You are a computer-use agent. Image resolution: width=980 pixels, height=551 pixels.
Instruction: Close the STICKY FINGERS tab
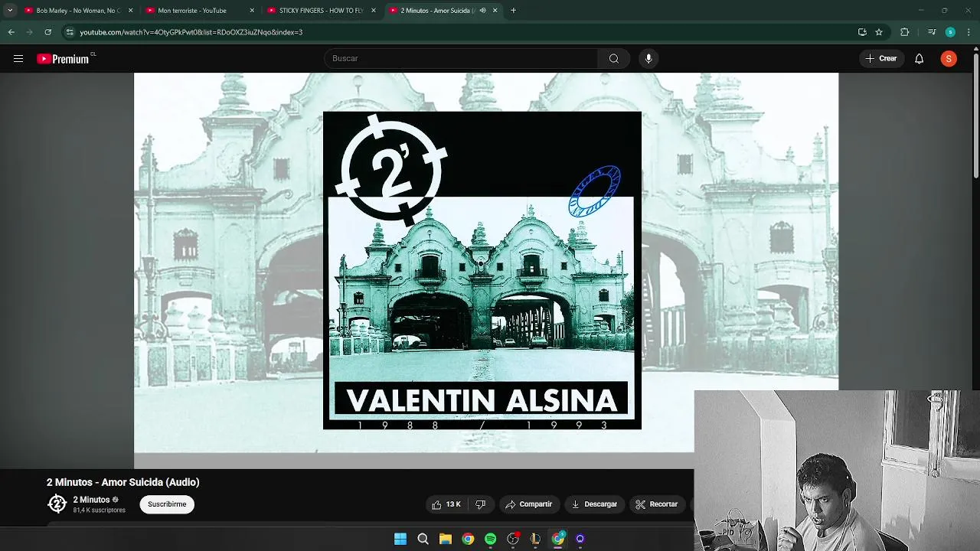(x=374, y=11)
